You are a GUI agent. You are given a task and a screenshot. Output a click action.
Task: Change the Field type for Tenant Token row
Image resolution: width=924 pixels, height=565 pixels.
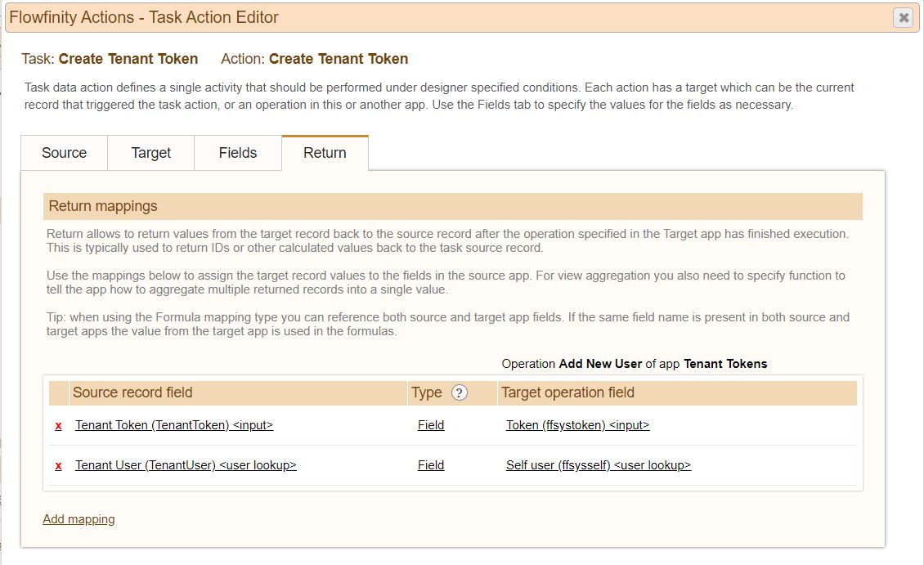431,425
